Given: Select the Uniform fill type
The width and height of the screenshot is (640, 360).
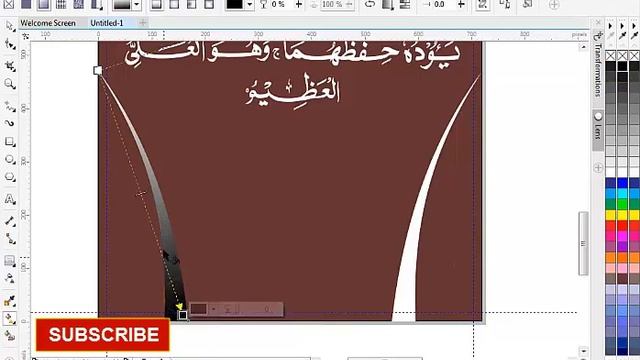Looking at the screenshot, I should point(26,4).
